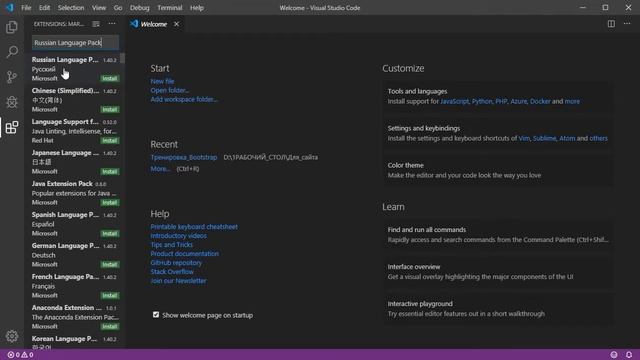Click the errors and warnings status indicator
Image resolution: width=640 pixels, height=360 pixels.
(x=20, y=355)
